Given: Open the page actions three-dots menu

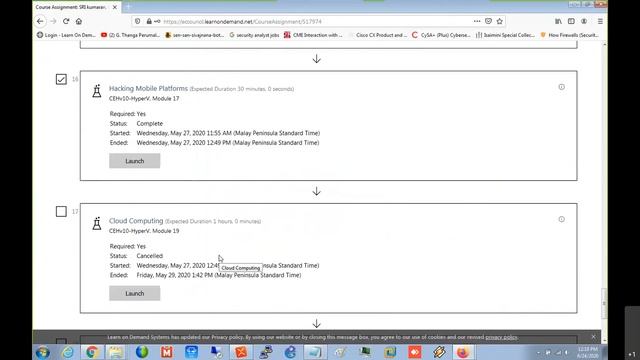Looking at the screenshot, I should point(477,21).
